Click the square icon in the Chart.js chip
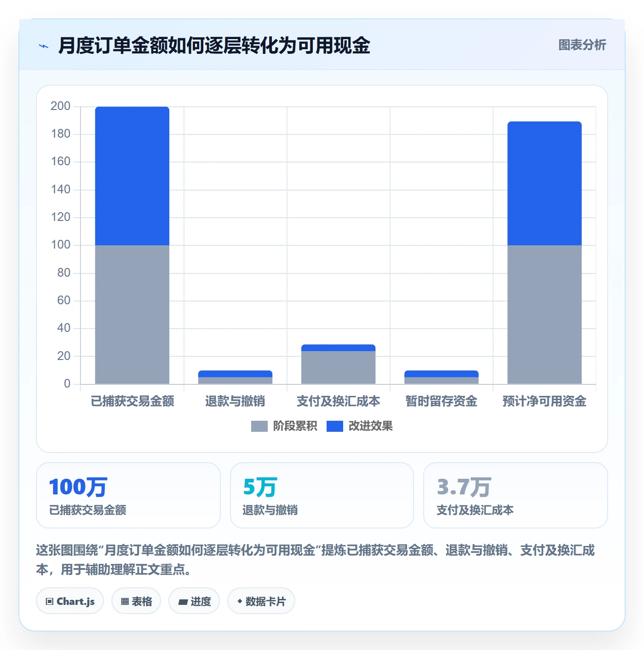The width and height of the screenshot is (644, 650). point(50,602)
